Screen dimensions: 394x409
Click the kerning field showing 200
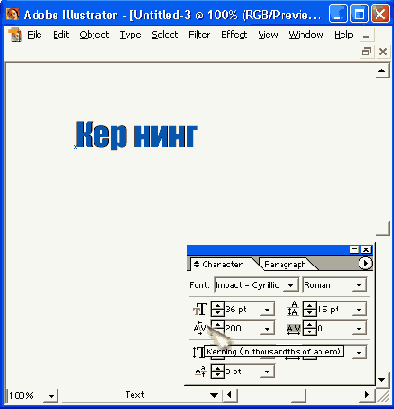coord(243,328)
